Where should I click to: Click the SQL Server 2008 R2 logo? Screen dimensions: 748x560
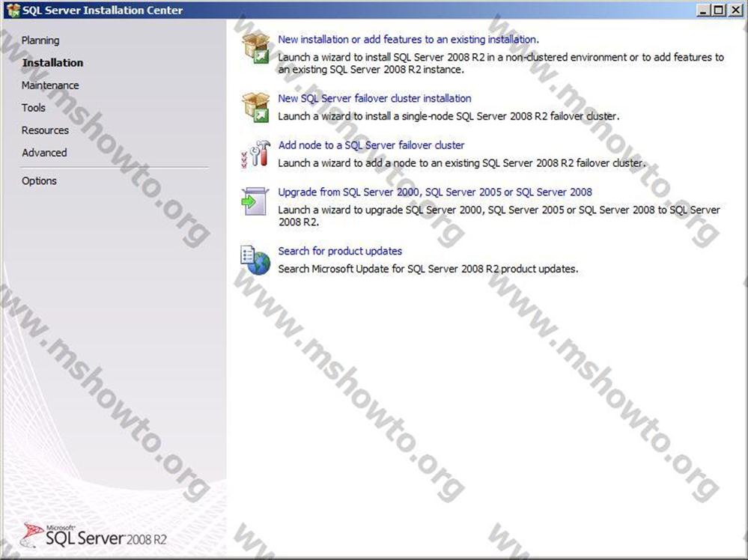(94, 536)
